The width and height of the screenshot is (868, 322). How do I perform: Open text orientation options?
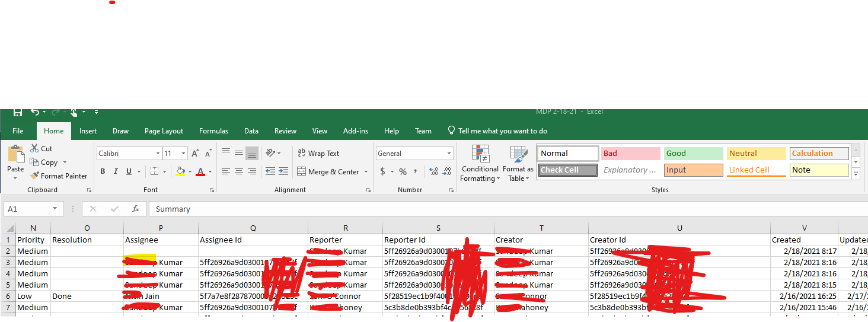273,153
